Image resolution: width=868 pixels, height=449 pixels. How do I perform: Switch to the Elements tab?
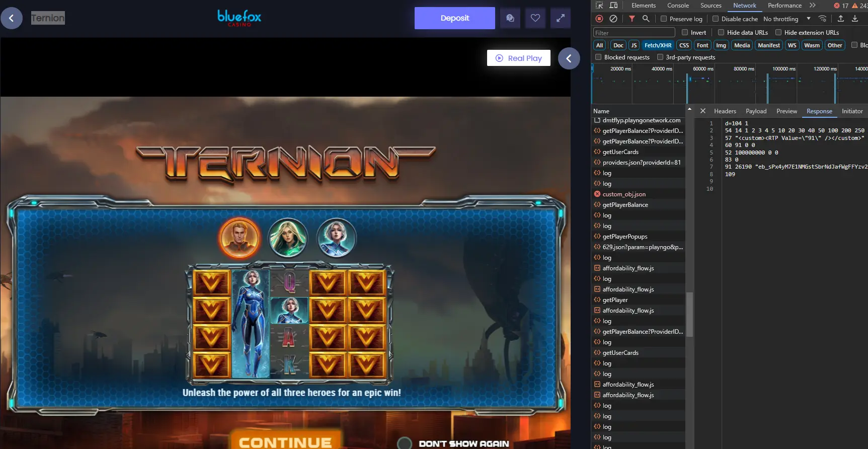click(x=644, y=6)
